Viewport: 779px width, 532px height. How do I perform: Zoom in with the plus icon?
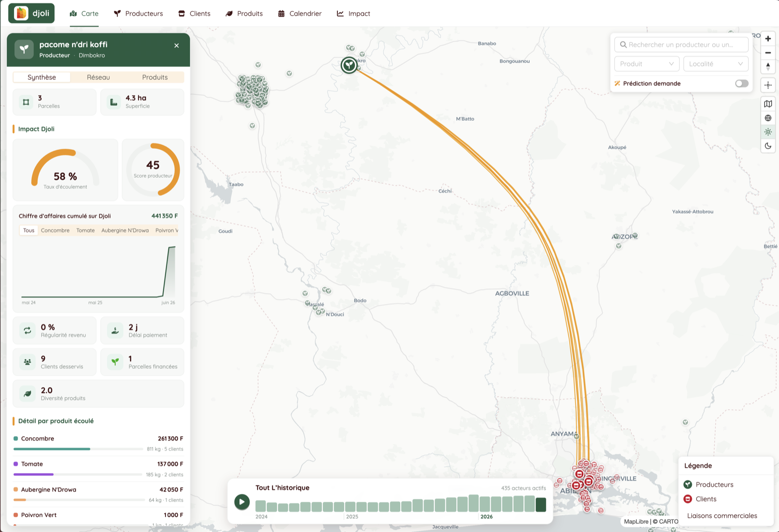(768, 39)
